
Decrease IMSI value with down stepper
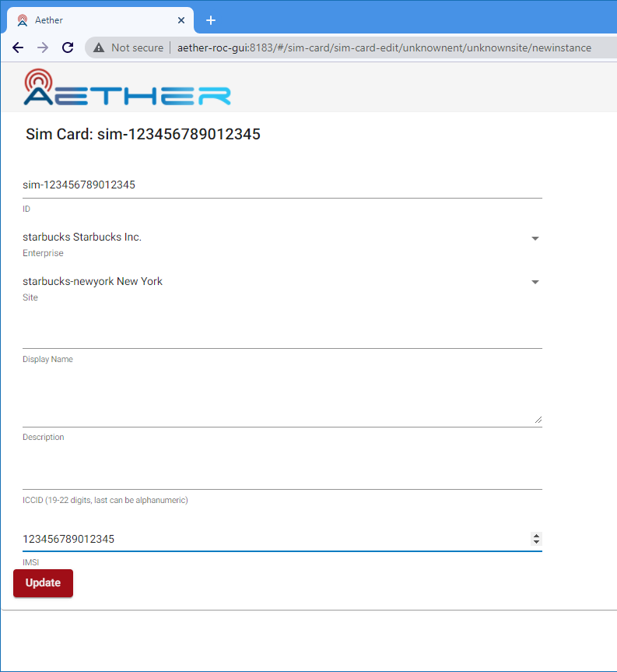pyautogui.click(x=536, y=542)
